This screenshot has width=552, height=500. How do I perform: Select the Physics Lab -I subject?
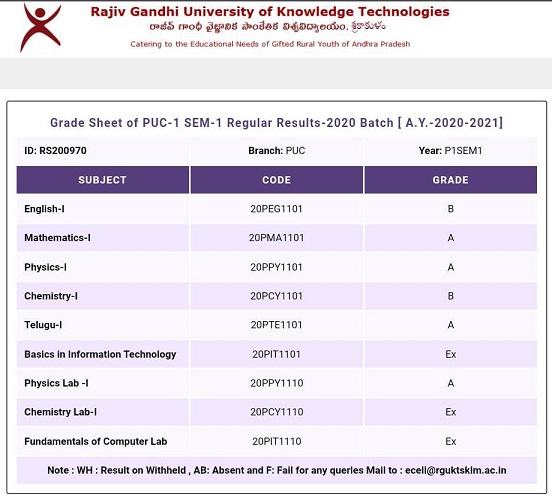(x=56, y=383)
